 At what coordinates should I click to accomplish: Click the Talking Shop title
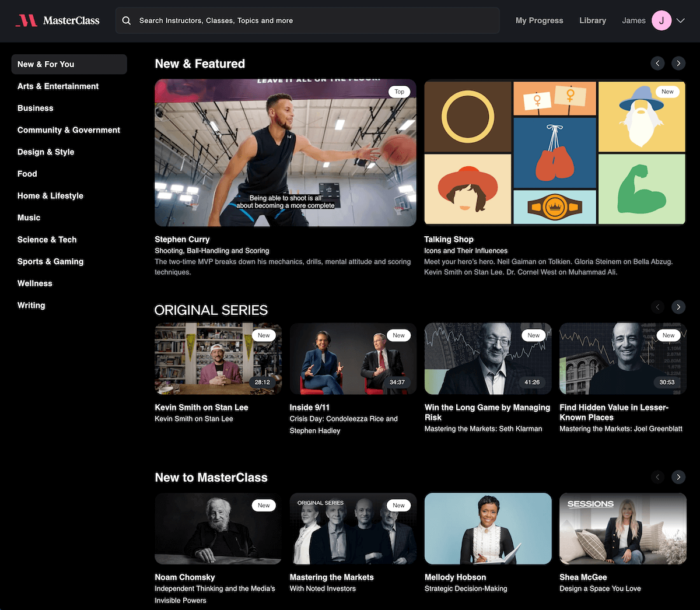pos(449,239)
